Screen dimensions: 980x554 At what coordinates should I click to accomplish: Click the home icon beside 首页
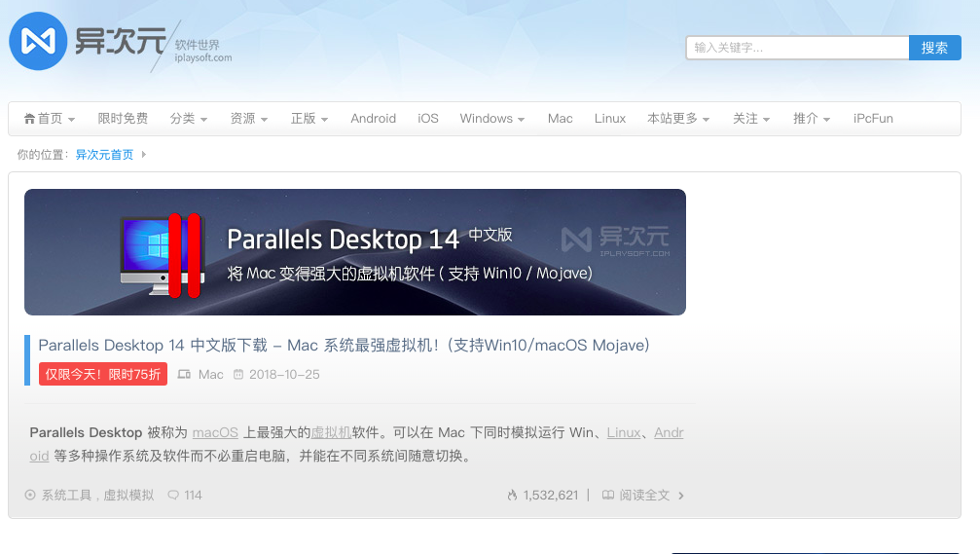coord(29,118)
